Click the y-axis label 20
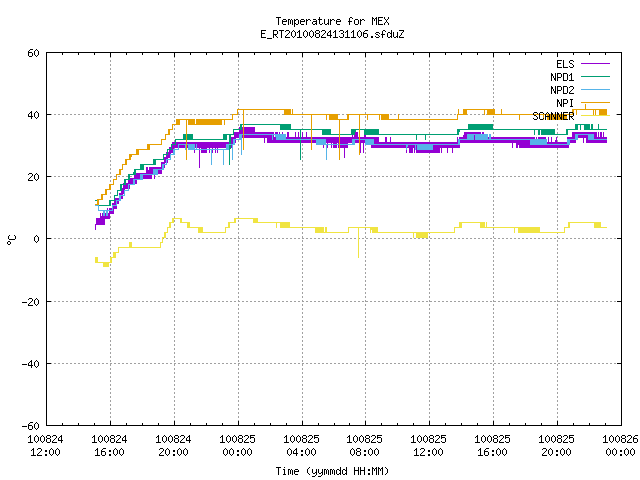640x480 pixels. point(33,177)
